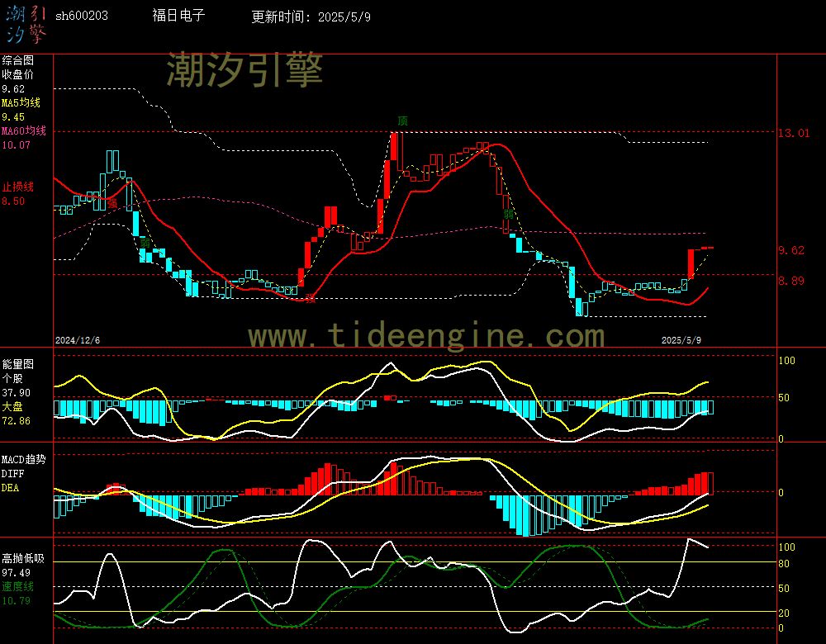Click the price axis label 8.89

[791, 281]
